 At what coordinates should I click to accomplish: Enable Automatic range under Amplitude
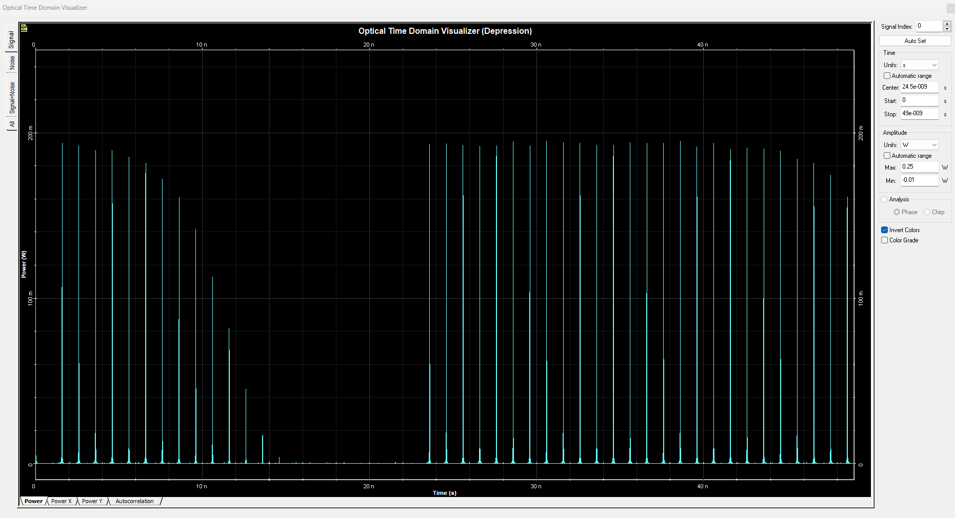coord(887,156)
